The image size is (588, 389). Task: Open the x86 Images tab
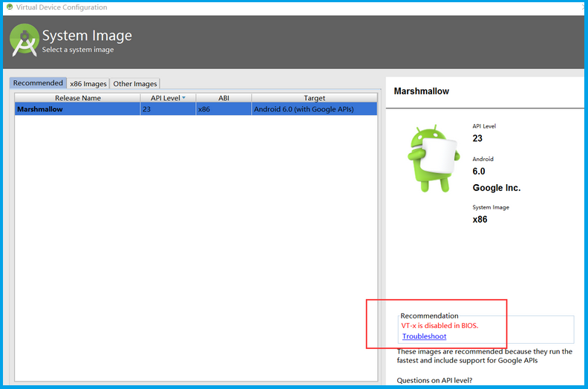coord(88,84)
